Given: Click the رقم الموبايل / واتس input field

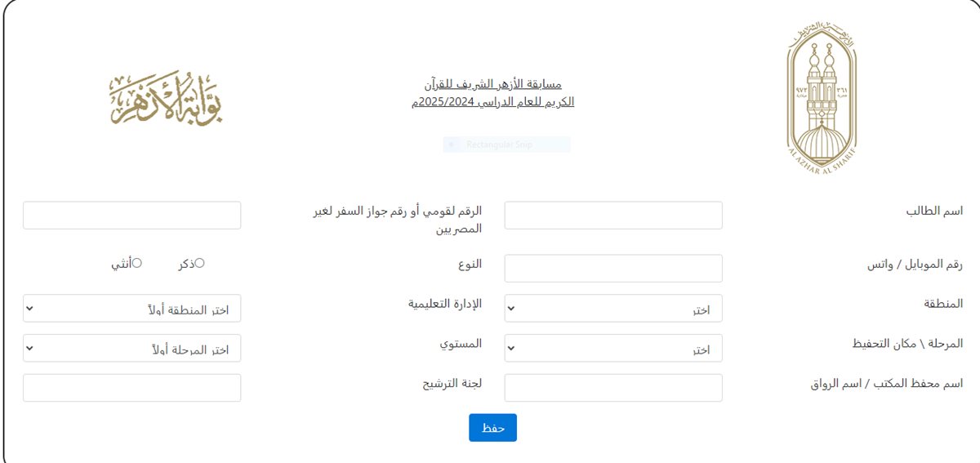Looking at the screenshot, I should click(613, 268).
